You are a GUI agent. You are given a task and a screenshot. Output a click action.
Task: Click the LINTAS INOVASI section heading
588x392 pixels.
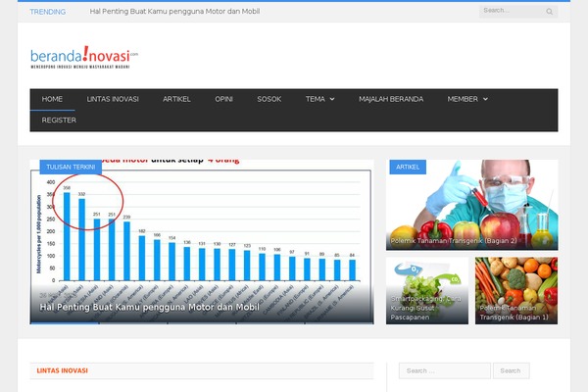click(x=63, y=370)
